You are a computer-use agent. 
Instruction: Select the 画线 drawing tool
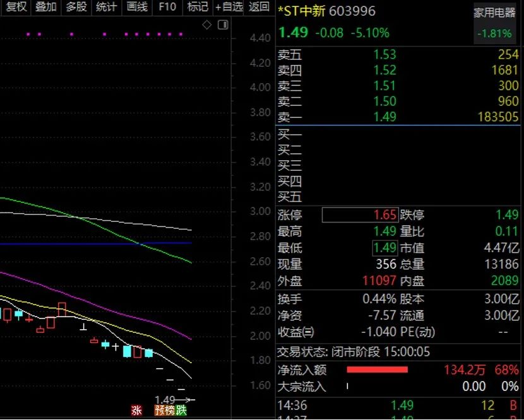[136, 7]
